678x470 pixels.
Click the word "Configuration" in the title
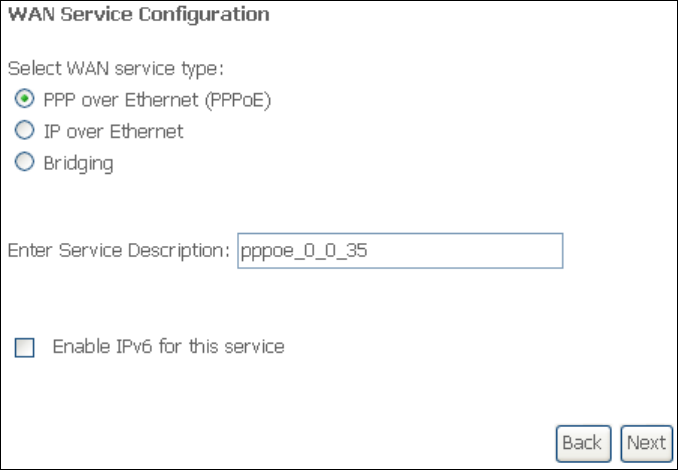pos(204,15)
